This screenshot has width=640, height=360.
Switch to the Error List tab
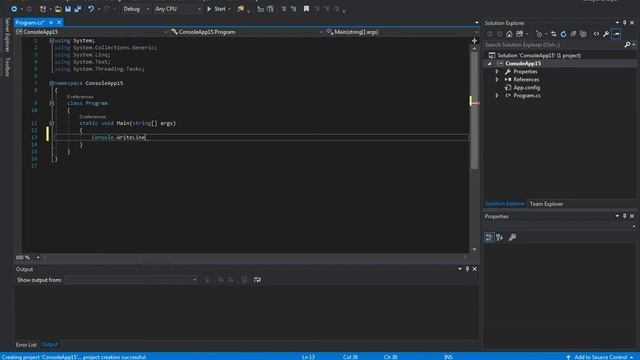click(x=26, y=345)
